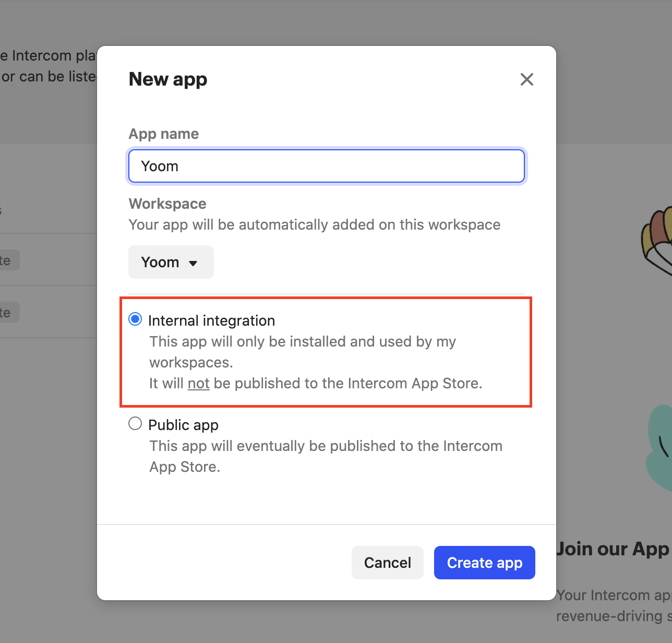Screen dimensions: 672x643
Task: Click the "Internal integration" option label
Action: click(x=211, y=320)
